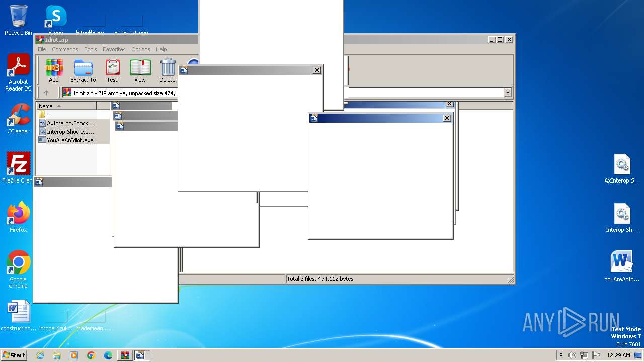The width and height of the screenshot is (644, 362).
Task: Close the popup window behind the blue one
Action: (x=450, y=104)
